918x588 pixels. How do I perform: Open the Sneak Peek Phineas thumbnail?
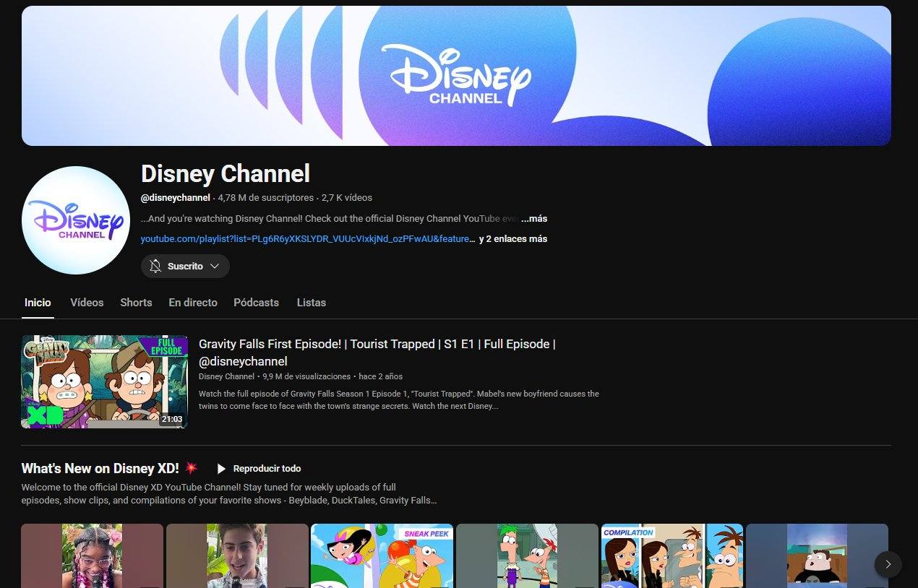pos(382,555)
